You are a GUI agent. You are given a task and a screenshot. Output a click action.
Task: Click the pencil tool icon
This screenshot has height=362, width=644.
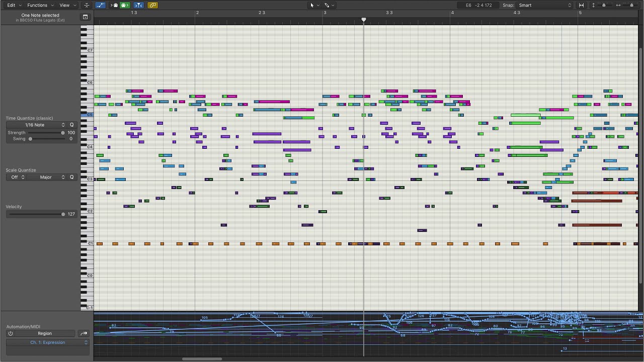(327, 5)
